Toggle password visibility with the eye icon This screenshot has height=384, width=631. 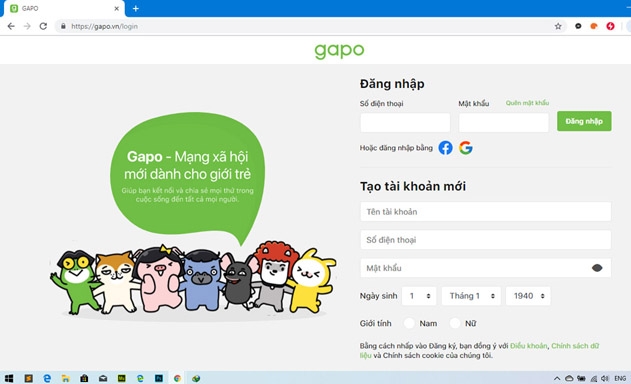(597, 268)
